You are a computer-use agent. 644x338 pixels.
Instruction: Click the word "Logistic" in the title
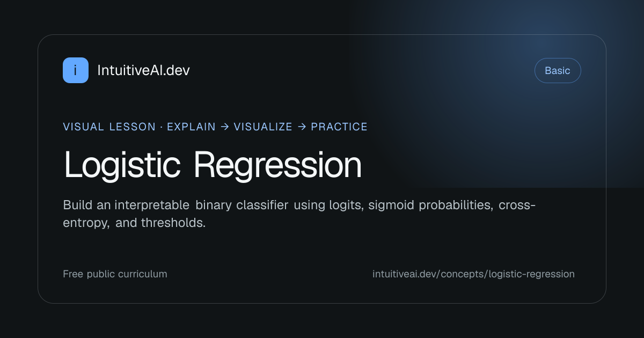[x=122, y=165]
